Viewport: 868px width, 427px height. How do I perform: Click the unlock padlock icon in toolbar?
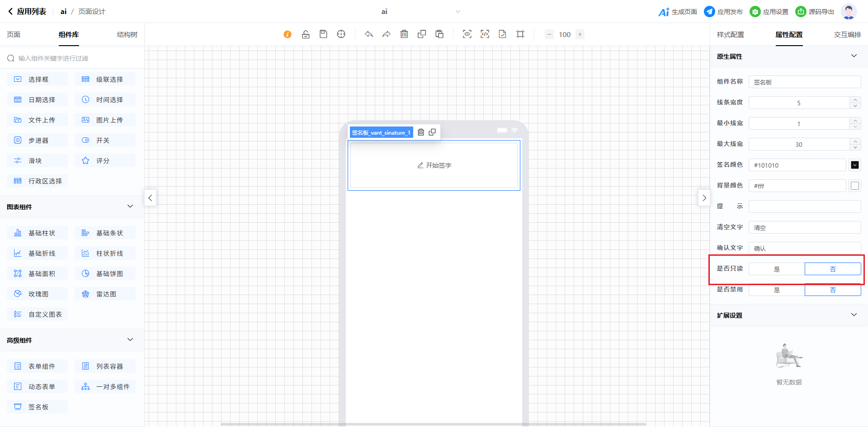306,34
